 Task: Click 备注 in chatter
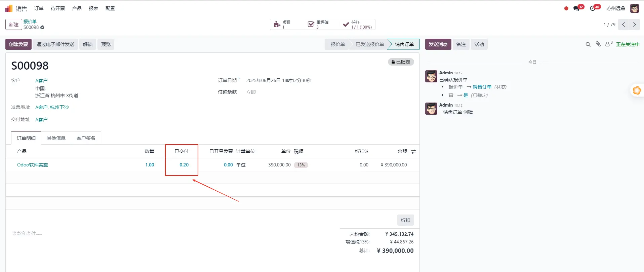coord(461,44)
